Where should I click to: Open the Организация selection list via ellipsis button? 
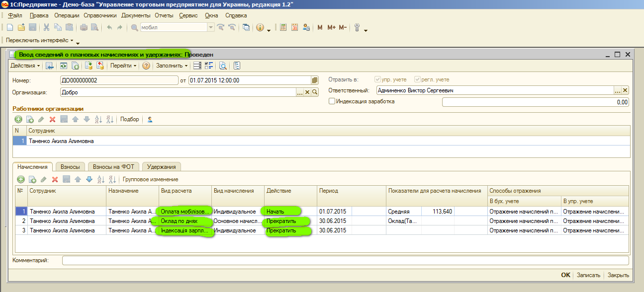click(x=300, y=92)
